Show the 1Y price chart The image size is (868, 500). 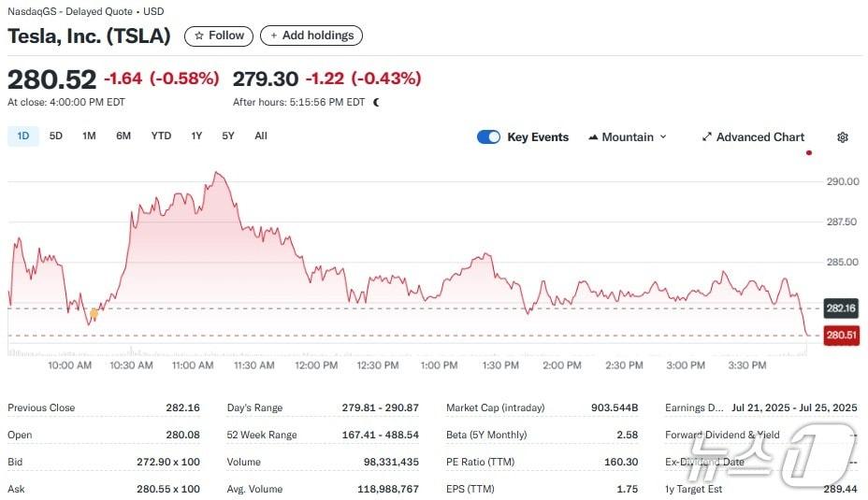[x=196, y=136]
